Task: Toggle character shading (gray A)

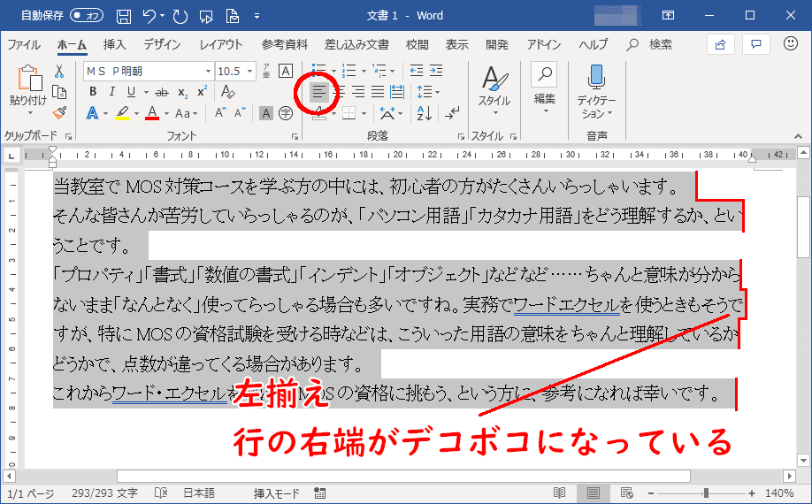Action: coord(266,113)
